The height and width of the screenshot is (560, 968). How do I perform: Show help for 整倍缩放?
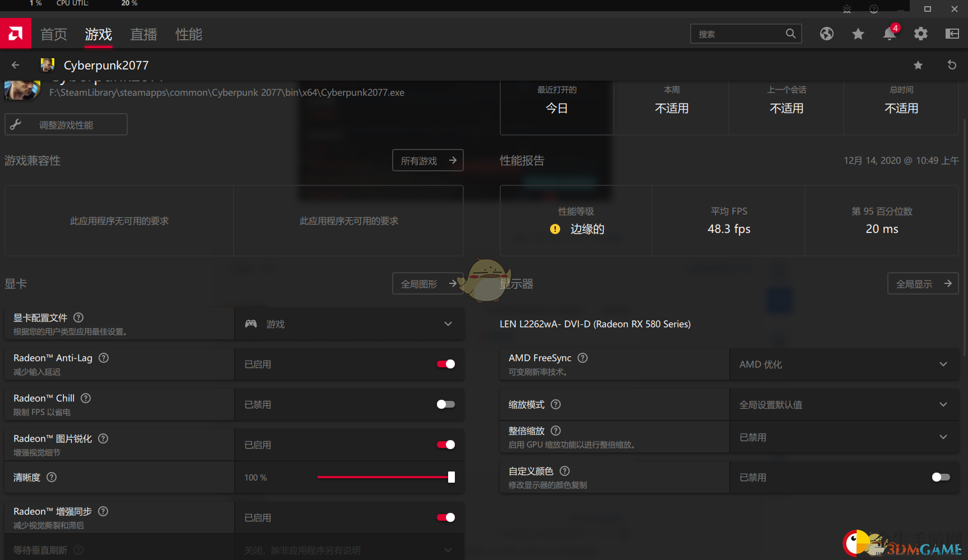(556, 431)
